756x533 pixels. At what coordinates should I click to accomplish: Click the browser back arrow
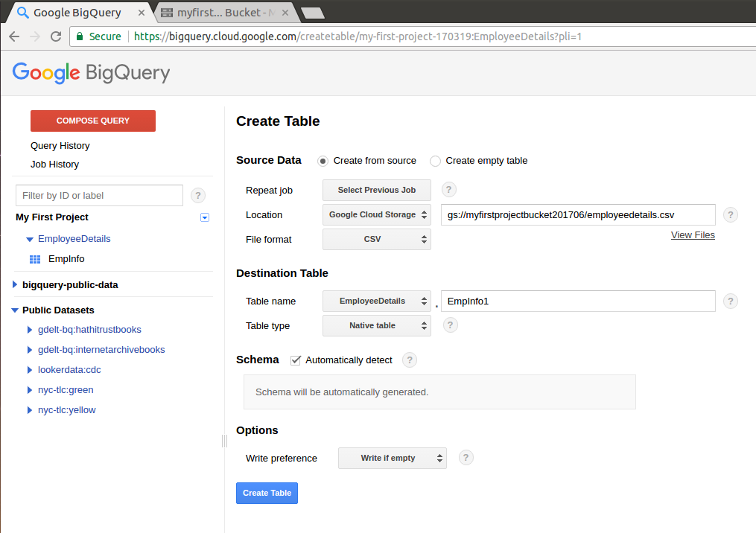point(14,36)
